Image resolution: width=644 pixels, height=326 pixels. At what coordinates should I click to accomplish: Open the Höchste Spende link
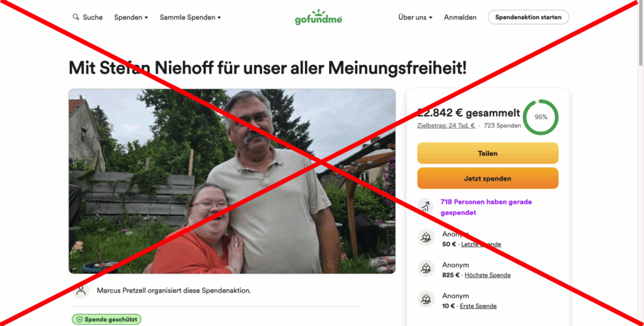[x=487, y=275]
